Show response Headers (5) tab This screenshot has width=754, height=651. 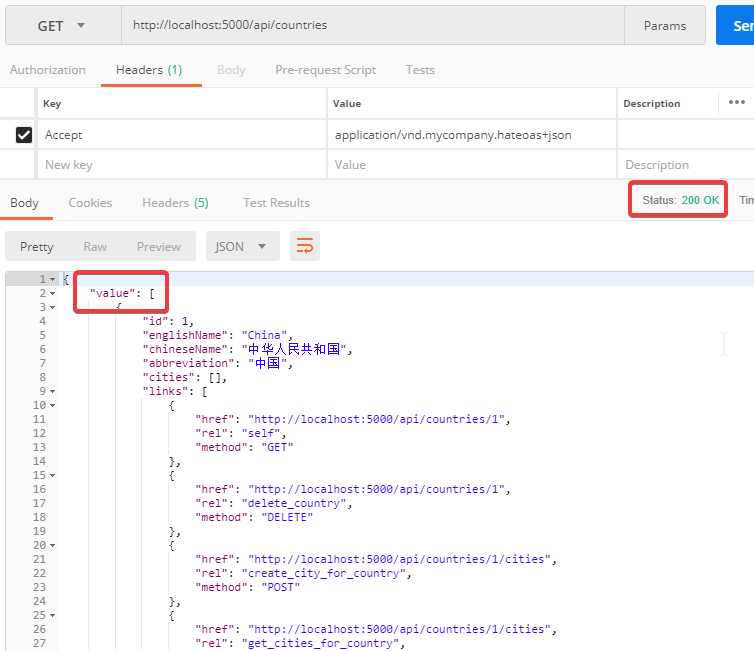[x=175, y=203]
